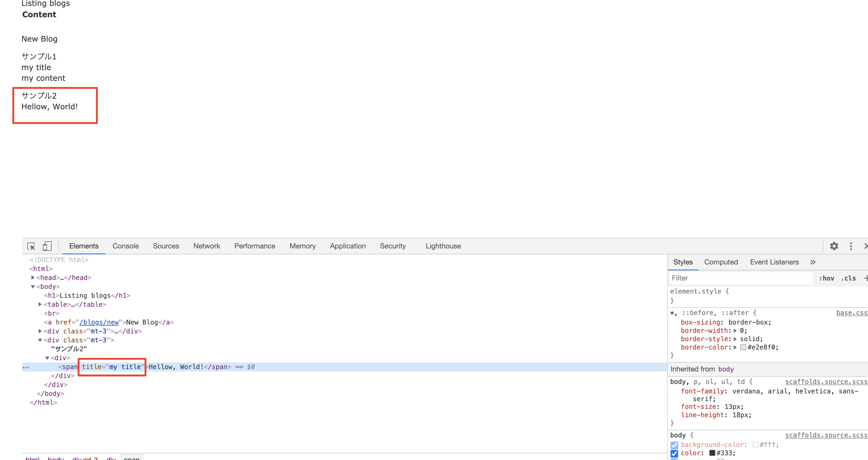The image size is (868, 460).
Task: Collapse the body element node
Action: click(33, 287)
